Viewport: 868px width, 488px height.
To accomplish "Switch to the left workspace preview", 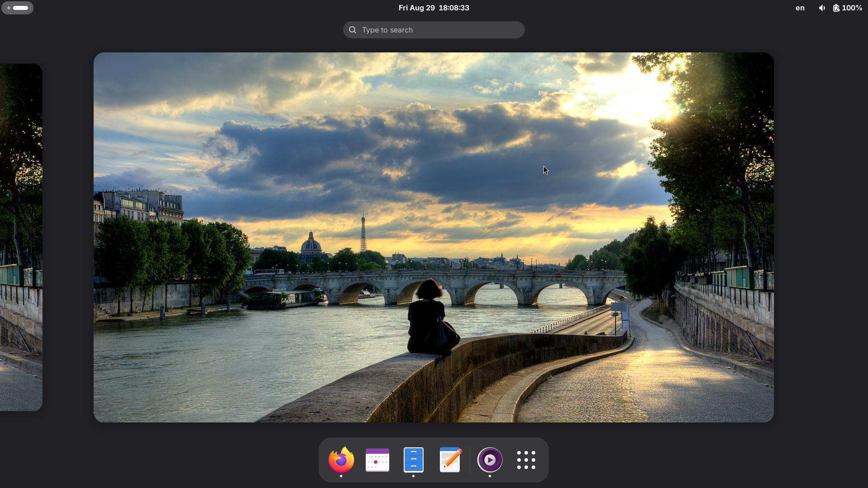I will (x=21, y=237).
